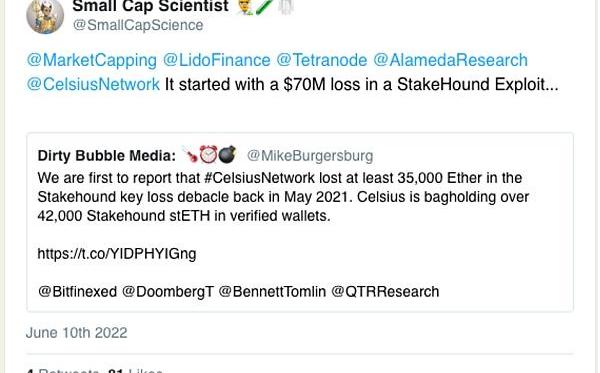View the tweet's Likes count
This screenshot has width=600, height=373.
click(135, 370)
